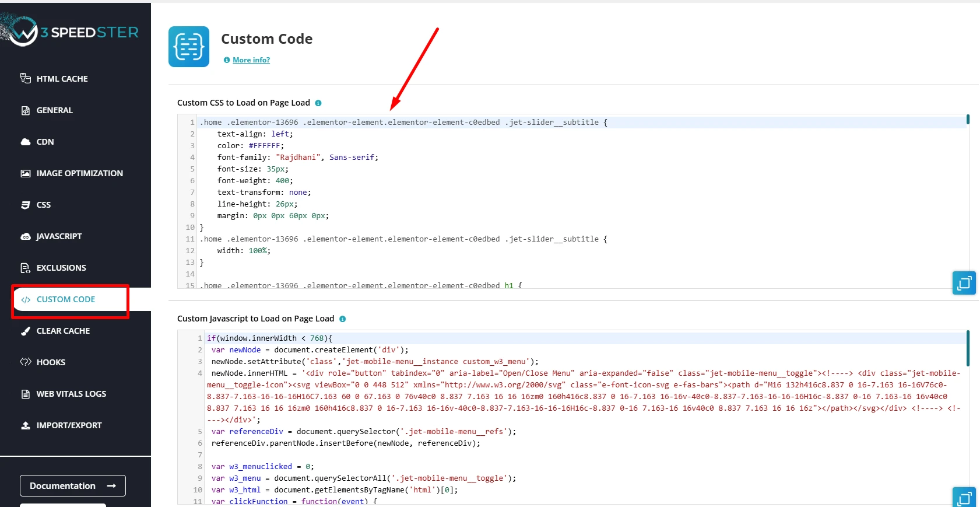Open the CSS settings tab
The image size is (980, 507).
coord(43,205)
